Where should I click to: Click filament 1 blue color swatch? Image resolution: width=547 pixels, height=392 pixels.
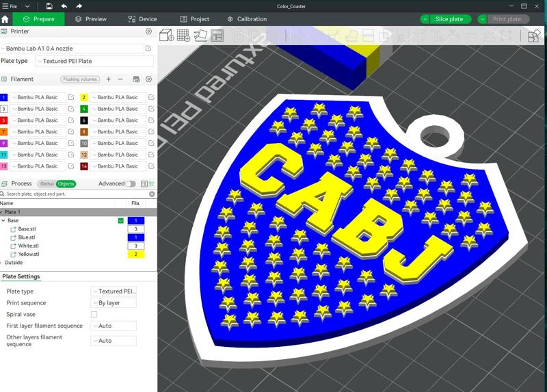[x=3, y=97]
